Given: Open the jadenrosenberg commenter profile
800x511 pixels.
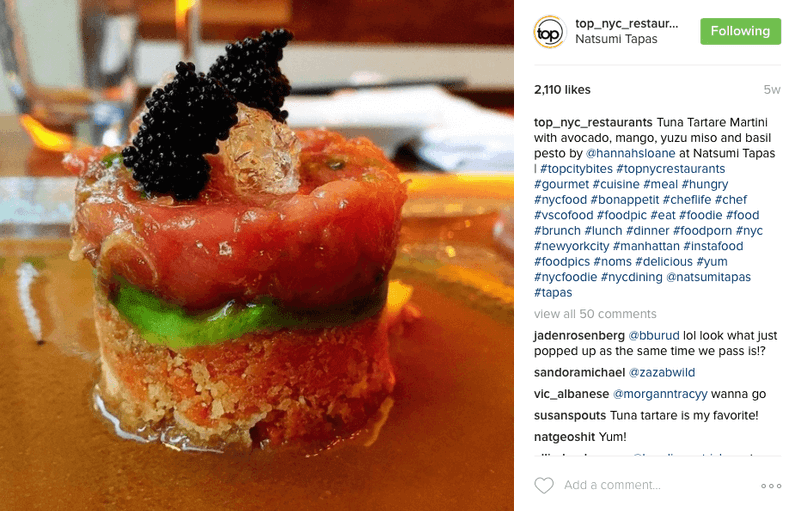Looking at the screenshot, I should tap(579, 336).
